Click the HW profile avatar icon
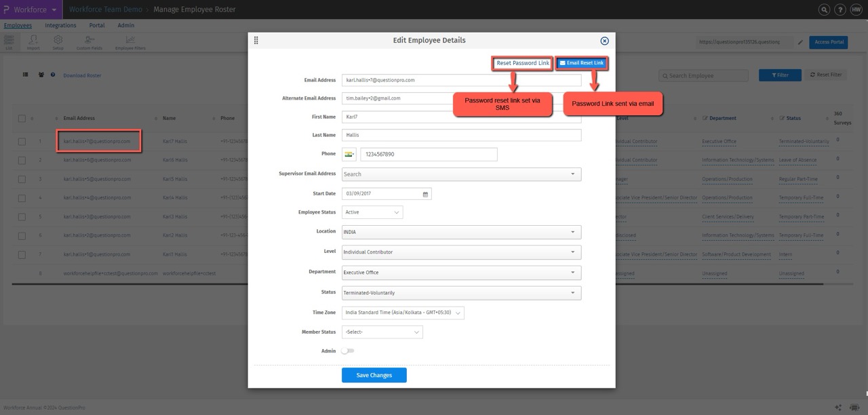 tap(856, 9)
